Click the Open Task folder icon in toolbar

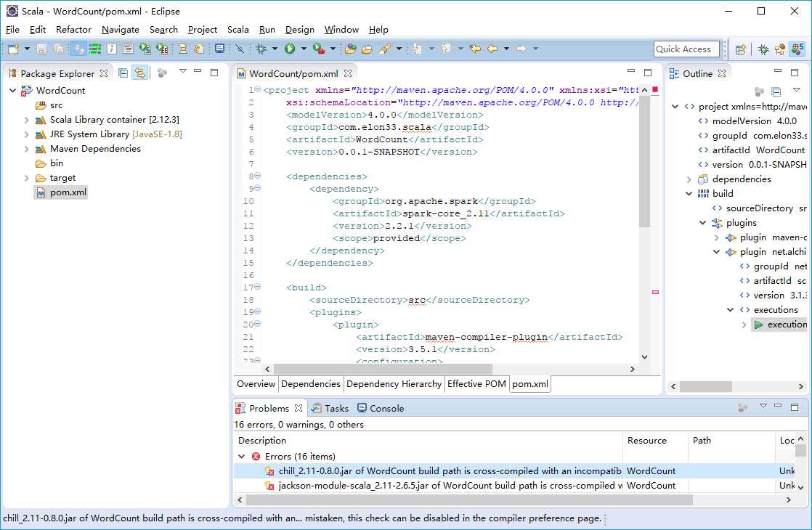(368, 49)
